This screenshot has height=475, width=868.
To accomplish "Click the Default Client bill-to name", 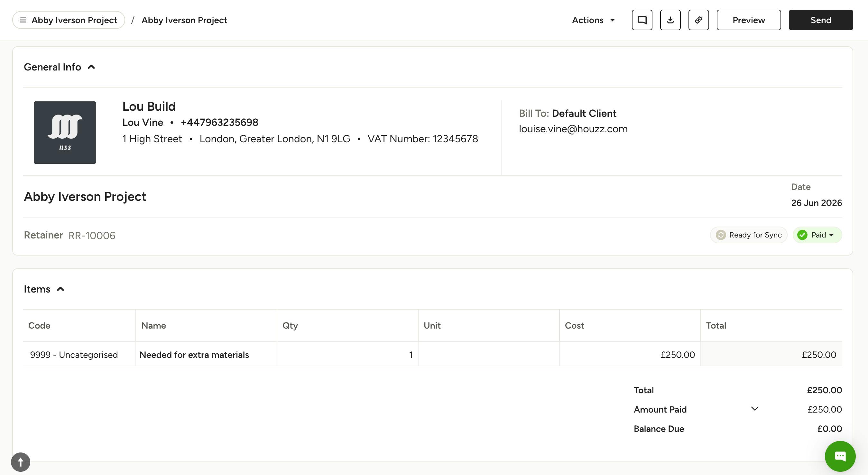I will point(584,113).
